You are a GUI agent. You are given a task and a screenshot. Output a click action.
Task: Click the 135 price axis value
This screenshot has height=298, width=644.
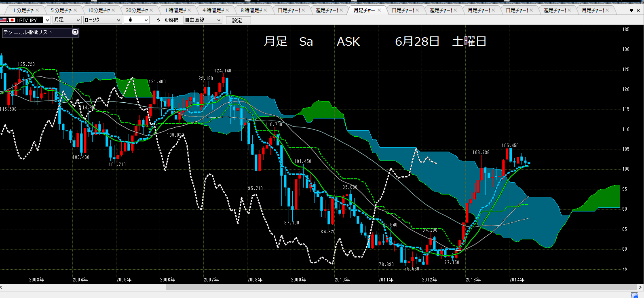626,30
